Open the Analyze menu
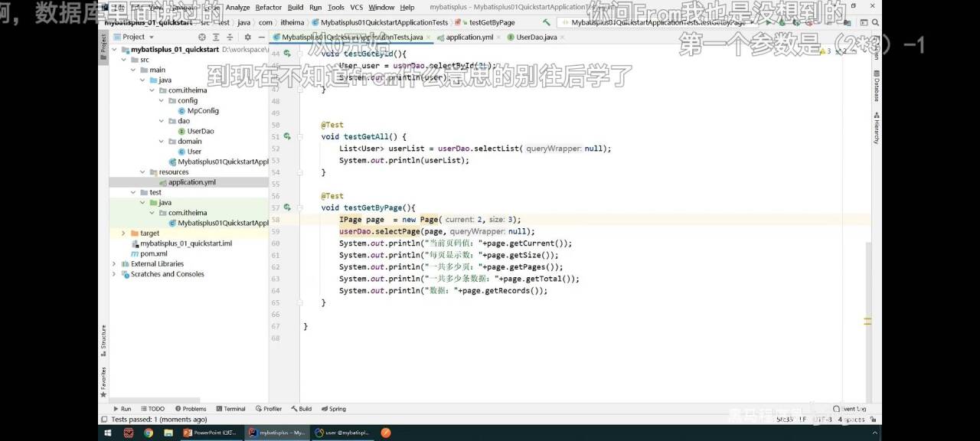The image size is (980, 441). point(237,8)
